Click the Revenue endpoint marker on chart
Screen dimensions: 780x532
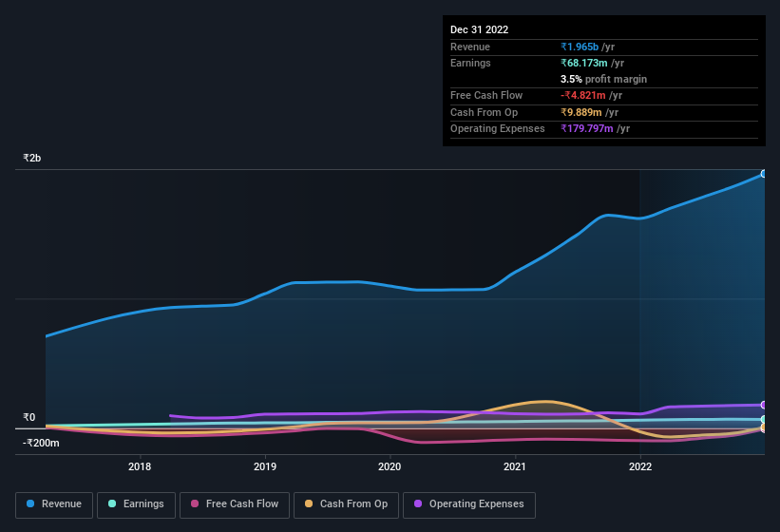[764, 174]
